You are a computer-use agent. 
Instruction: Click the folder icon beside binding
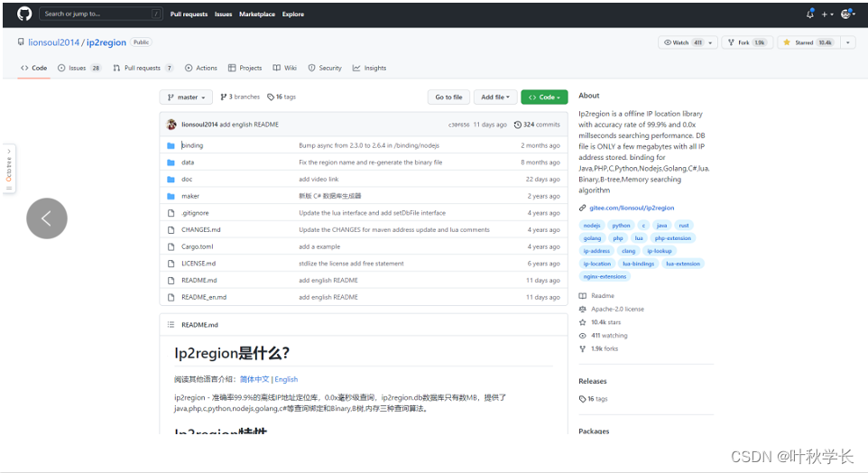tap(171, 145)
